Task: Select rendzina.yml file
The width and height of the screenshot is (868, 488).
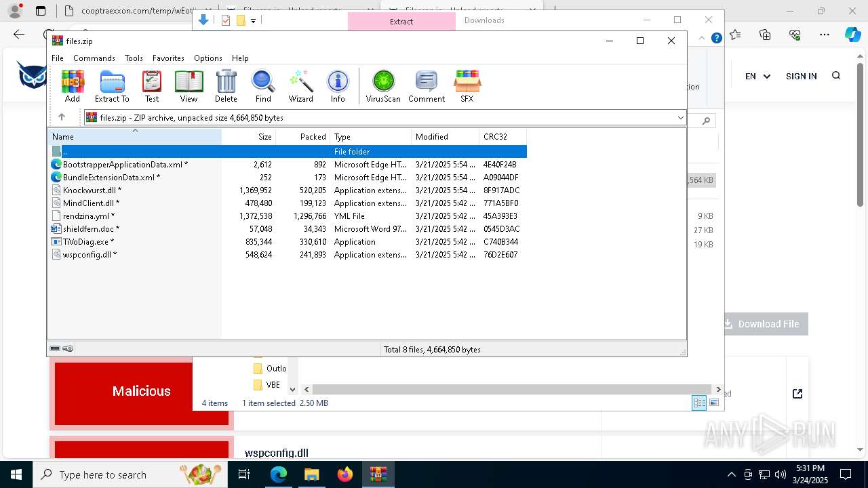Action: coord(288,216)
